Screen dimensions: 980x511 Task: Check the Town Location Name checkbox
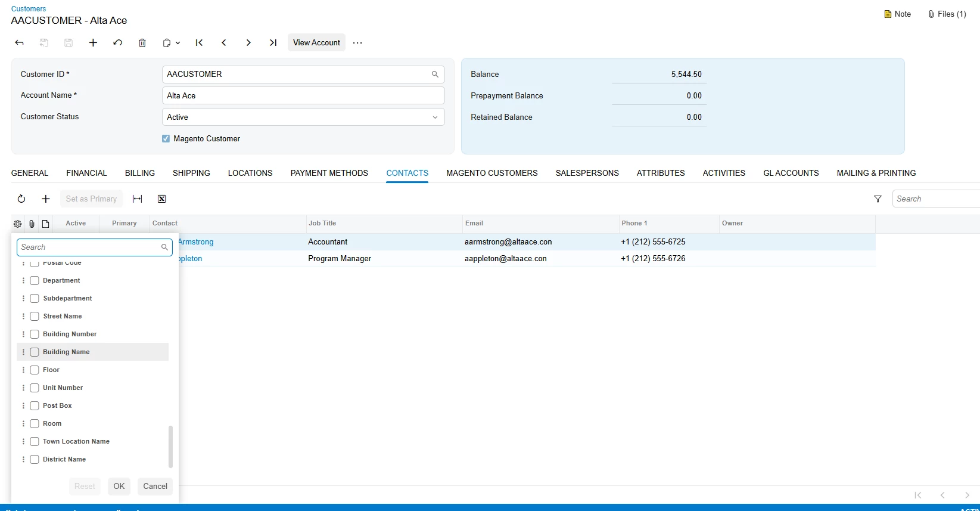pos(35,441)
